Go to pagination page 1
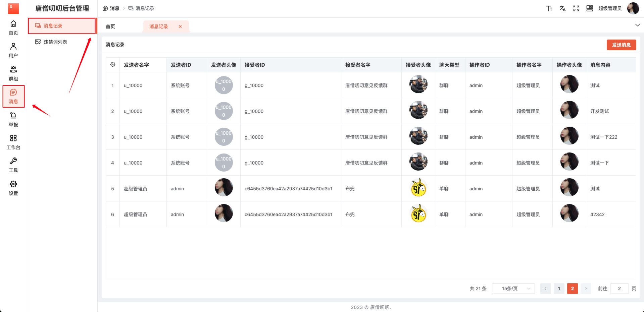This screenshot has width=644, height=312. 559,288
